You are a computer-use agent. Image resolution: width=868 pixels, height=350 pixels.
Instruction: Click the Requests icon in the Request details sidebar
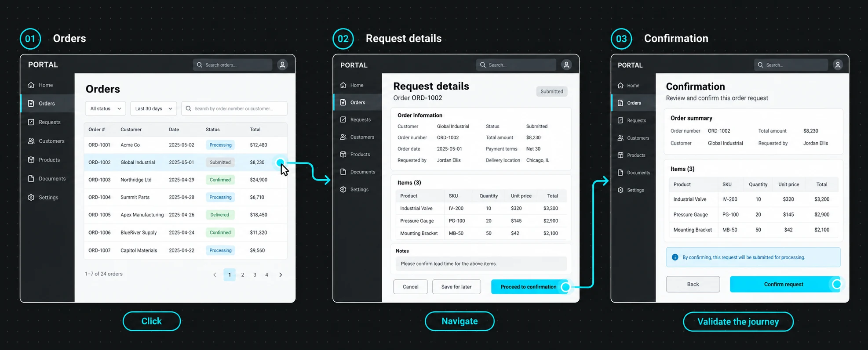[343, 119]
